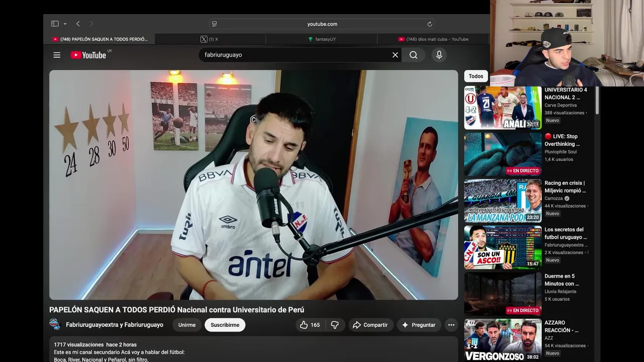This screenshot has width=644, height=362.
Task: Open the Racing en crisis thumbnail
Action: pos(503,201)
